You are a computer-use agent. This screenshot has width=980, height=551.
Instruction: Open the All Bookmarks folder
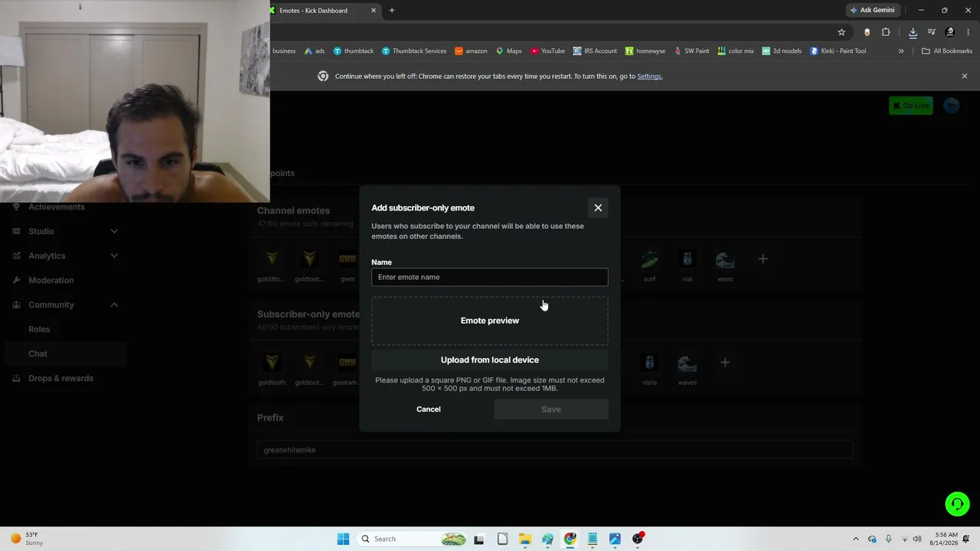pyautogui.click(x=947, y=51)
